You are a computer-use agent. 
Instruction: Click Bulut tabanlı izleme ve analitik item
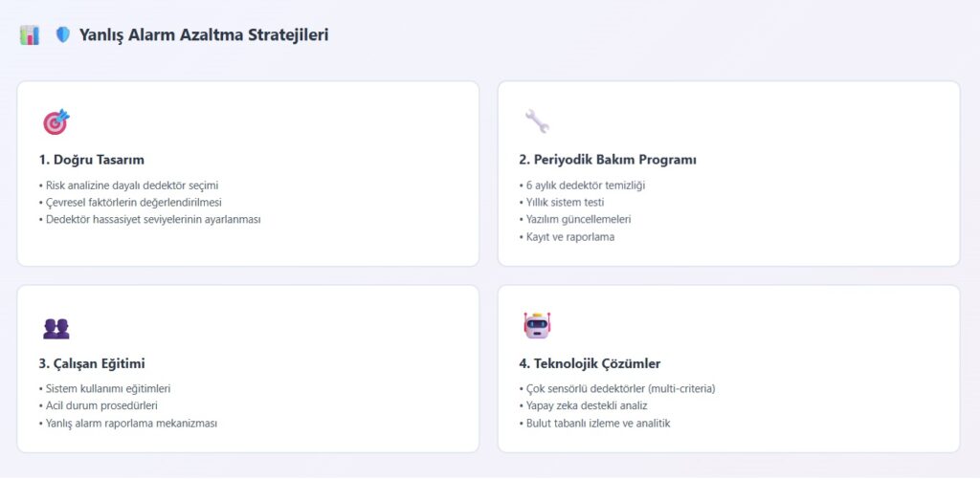click(x=597, y=423)
